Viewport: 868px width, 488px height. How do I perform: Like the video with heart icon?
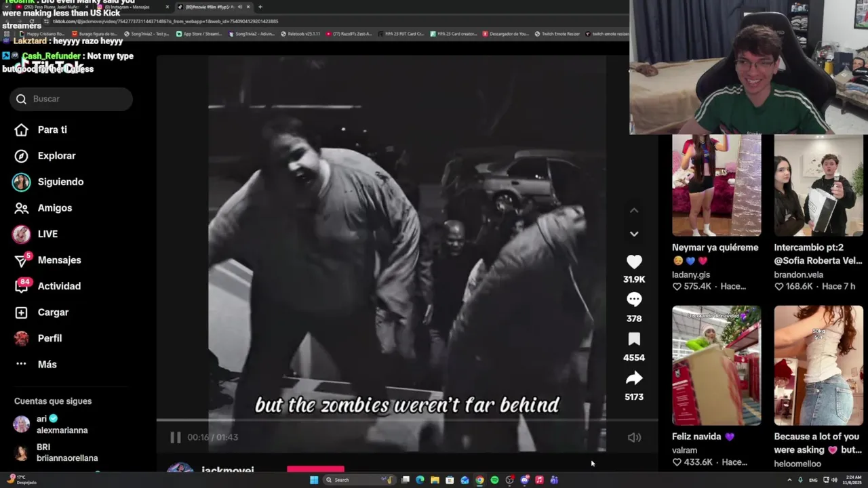[634, 262]
